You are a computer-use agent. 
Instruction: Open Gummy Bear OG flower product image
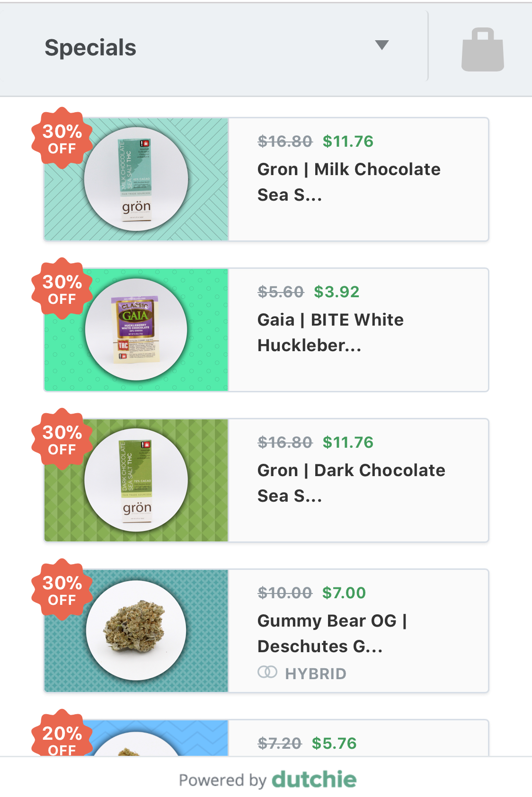coord(136,631)
